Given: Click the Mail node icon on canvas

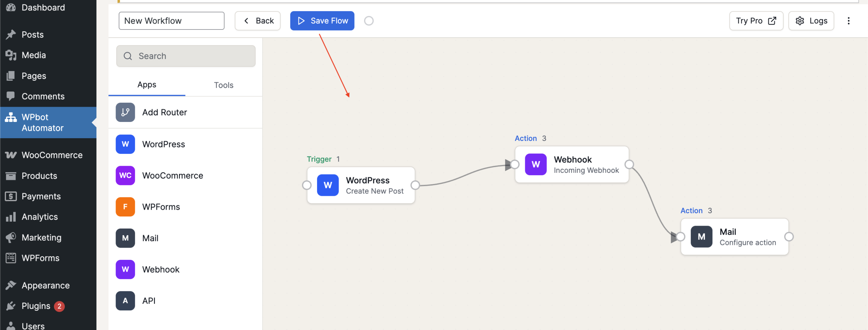Looking at the screenshot, I should [701, 236].
